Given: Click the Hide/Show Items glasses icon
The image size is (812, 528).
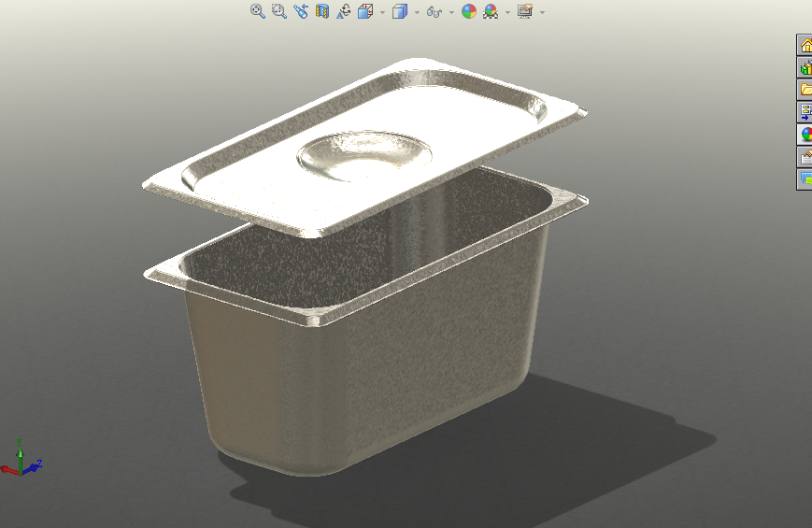Looking at the screenshot, I should pos(434,12).
